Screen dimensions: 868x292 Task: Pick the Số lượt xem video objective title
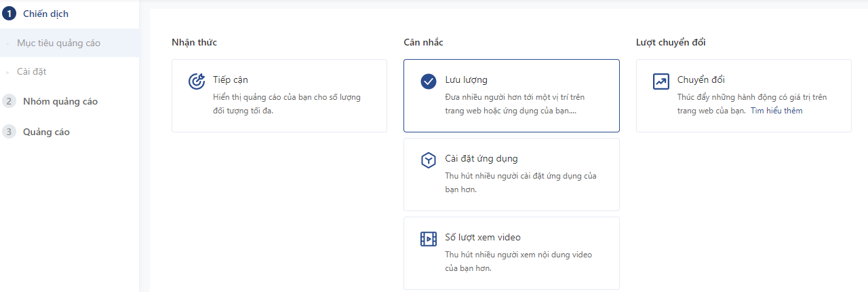click(482, 237)
